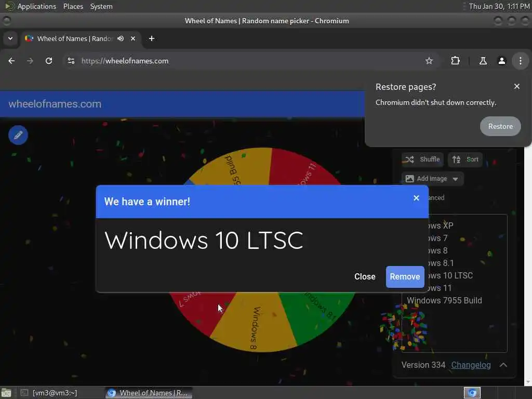This screenshot has height=399, width=532.
Task: Click the Restore button
Action: pos(500,126)
